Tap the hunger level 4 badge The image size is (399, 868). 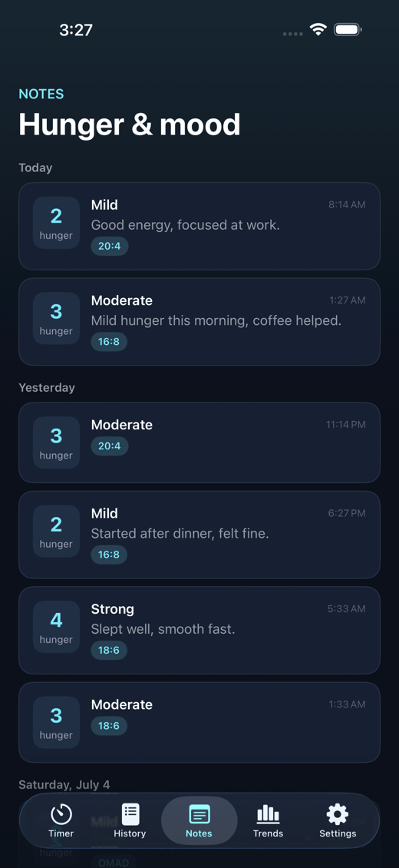(56, 627)
